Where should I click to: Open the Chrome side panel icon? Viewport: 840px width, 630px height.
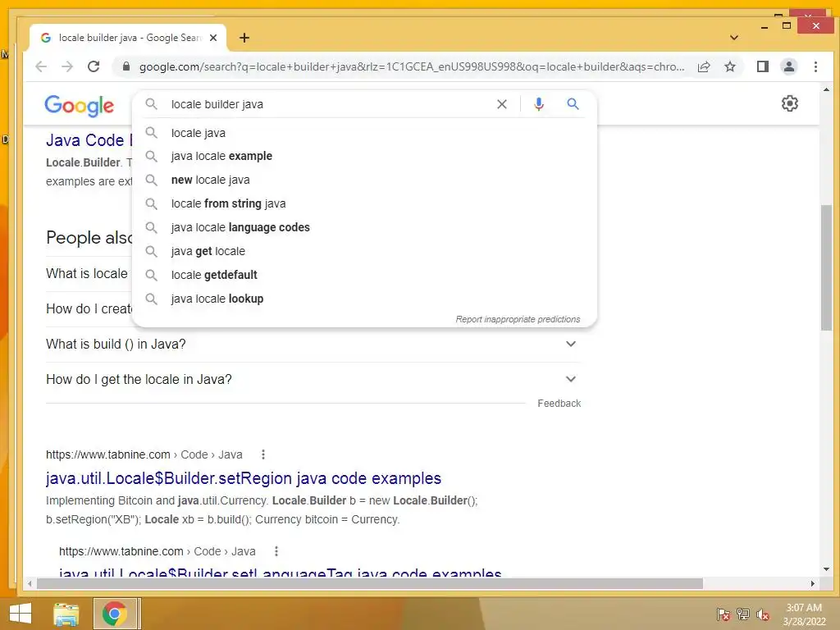click(763, 66)
